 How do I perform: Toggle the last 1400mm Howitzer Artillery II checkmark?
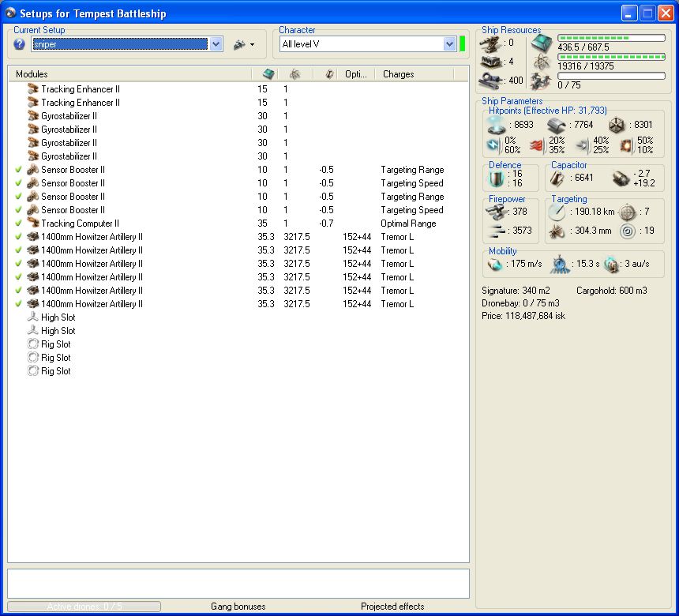18,304
